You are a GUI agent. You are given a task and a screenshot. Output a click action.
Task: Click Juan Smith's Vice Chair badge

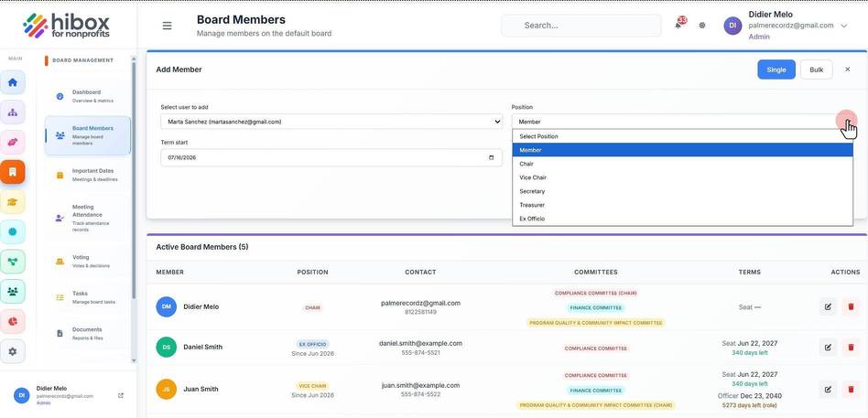point(313,386)
